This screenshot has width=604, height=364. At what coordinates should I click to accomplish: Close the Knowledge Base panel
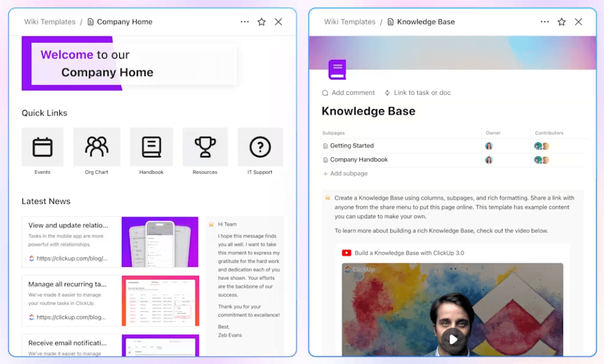[x=579, y=22]
